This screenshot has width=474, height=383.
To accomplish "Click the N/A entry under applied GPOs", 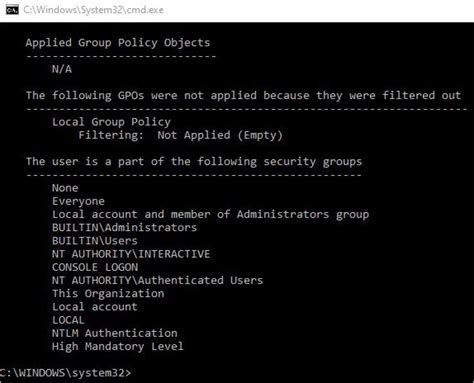I will 62,69.
